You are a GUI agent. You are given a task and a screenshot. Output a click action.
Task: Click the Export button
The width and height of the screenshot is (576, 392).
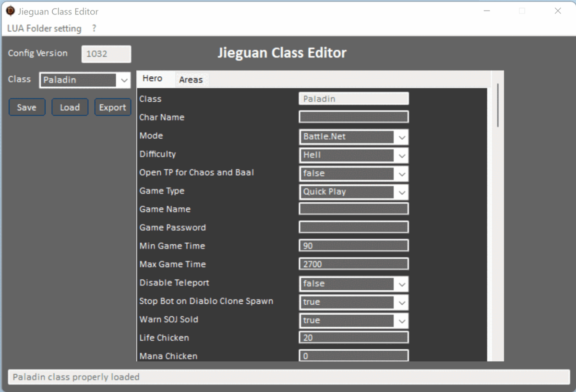tap(112, 107)
